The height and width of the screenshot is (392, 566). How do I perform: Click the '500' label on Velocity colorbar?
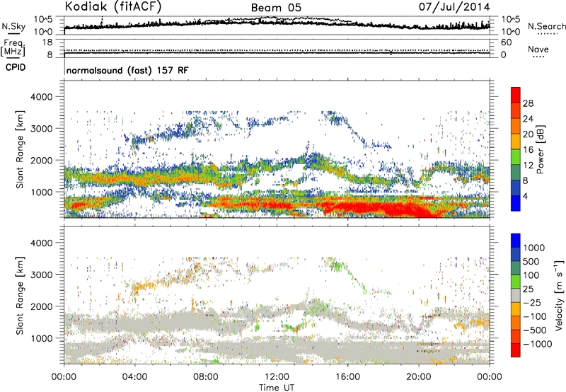click(531, 262)
